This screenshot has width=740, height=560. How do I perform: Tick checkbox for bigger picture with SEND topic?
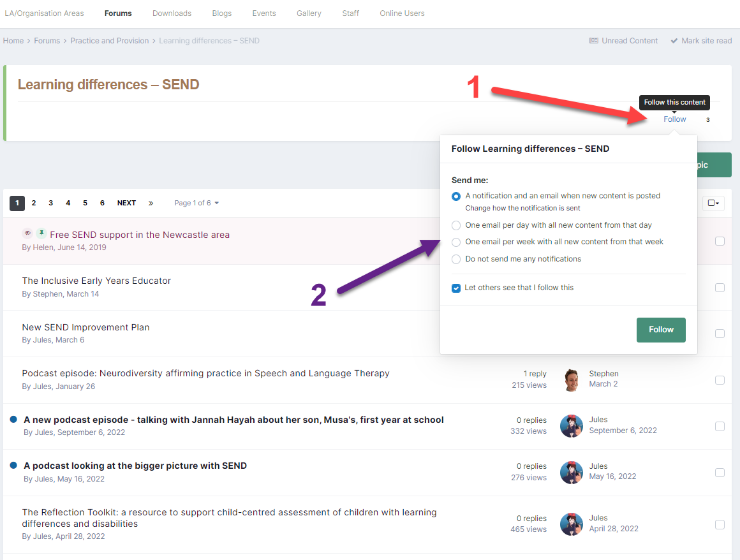pyautogui.click(x=720, y=472)
